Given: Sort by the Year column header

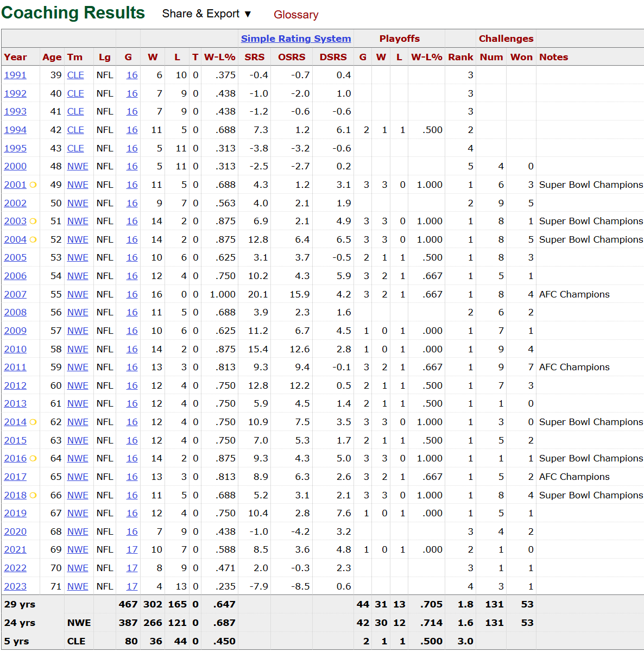Looking at the screenshot, I should pos(15,57).
